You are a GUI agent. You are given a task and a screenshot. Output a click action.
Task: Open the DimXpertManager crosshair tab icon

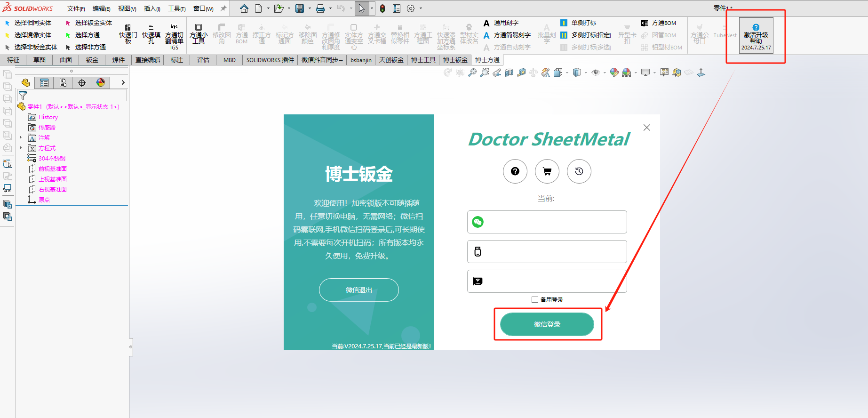click(x=82, y=83)
